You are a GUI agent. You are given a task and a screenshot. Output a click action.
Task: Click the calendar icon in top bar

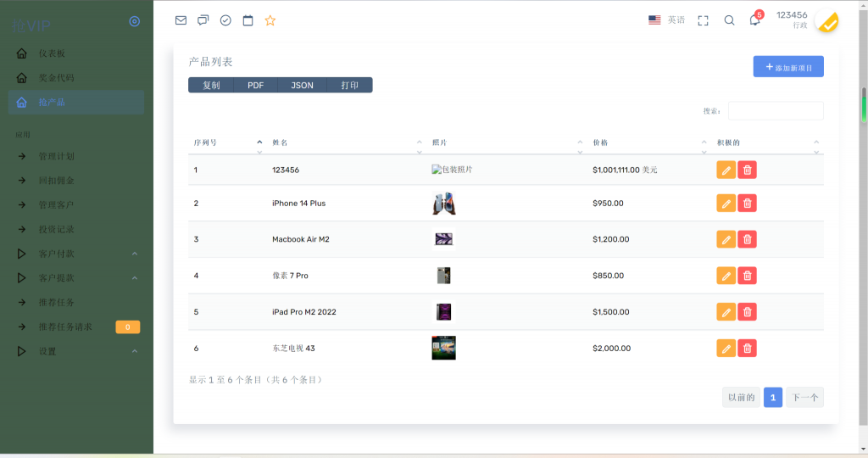point(248,20)
